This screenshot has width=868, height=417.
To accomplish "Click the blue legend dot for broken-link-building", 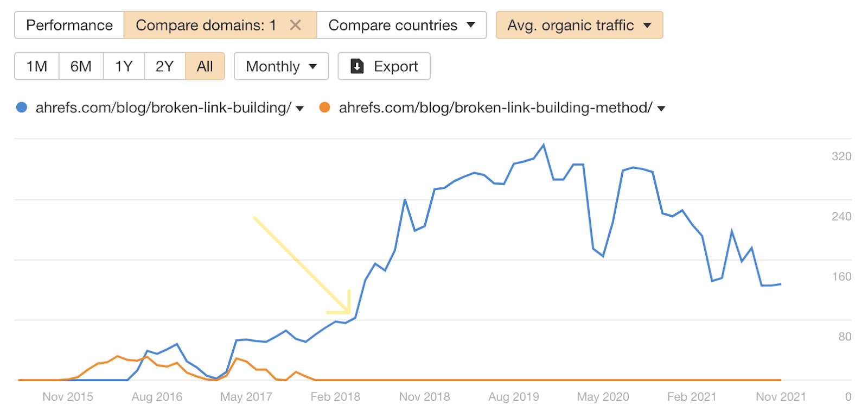I will [x=21, y=108].
